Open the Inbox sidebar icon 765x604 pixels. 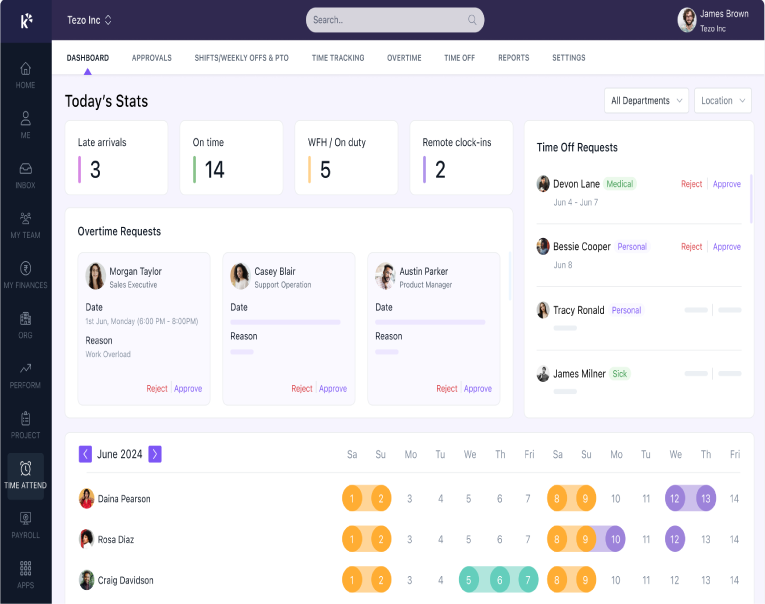[25, 175]
